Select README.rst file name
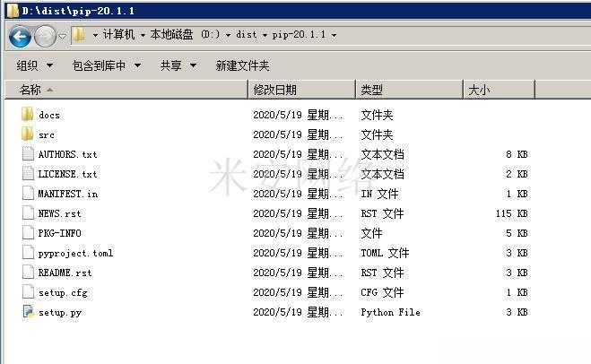 [65, 273]
